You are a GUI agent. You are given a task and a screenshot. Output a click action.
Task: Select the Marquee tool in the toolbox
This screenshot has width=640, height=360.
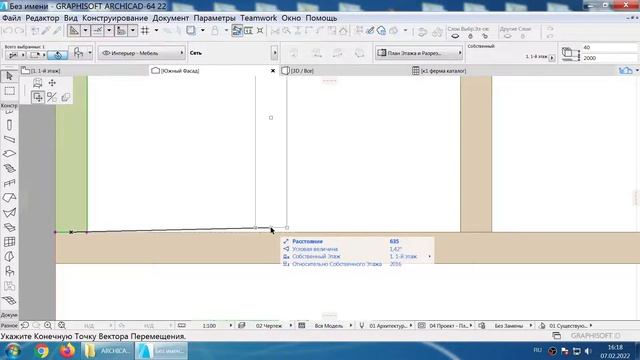[x=9, y=91]
